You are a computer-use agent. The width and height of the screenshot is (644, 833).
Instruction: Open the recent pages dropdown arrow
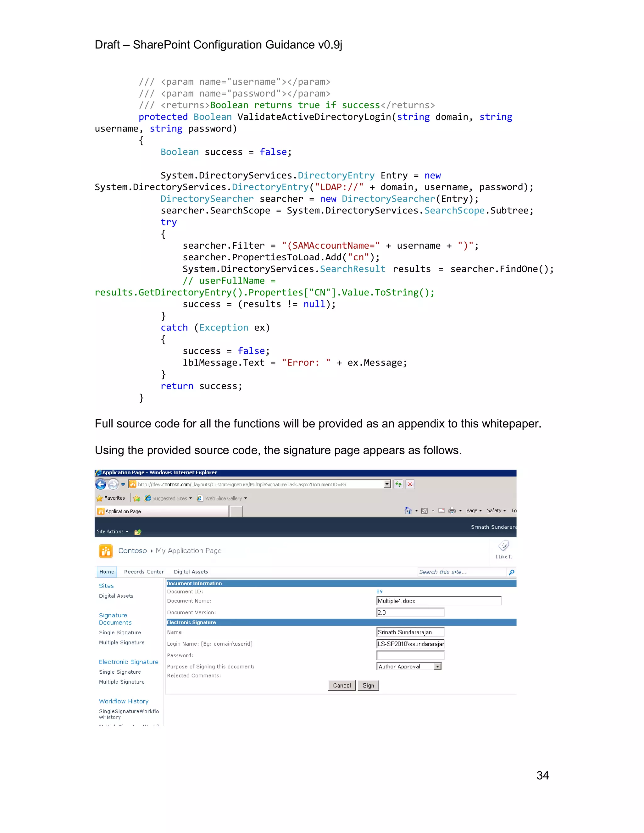(123, 484)
